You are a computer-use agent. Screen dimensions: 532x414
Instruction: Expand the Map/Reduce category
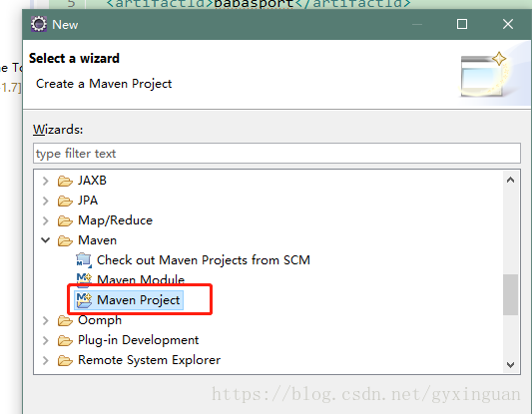click(46, 220)
